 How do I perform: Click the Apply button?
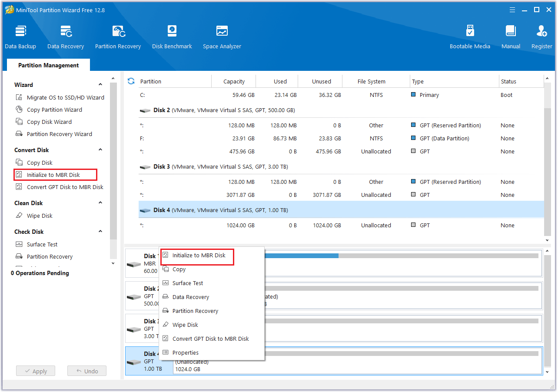(x=36, y=371)
